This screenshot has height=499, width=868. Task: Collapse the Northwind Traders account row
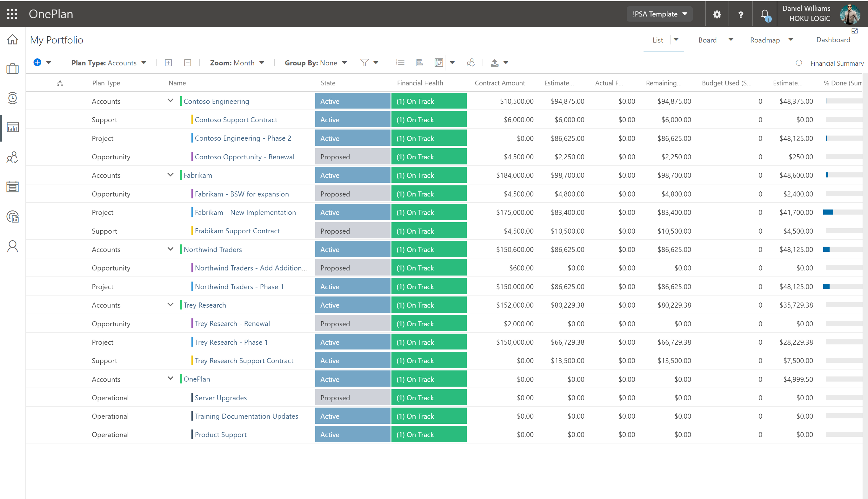pos(170,249)
